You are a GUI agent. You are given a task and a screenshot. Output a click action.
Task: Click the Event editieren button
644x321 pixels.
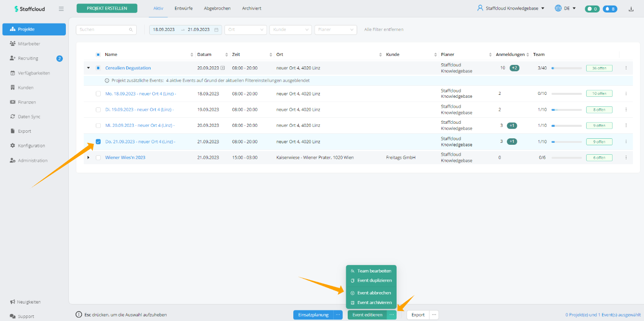pyautogui.click(x=367, y=315)
